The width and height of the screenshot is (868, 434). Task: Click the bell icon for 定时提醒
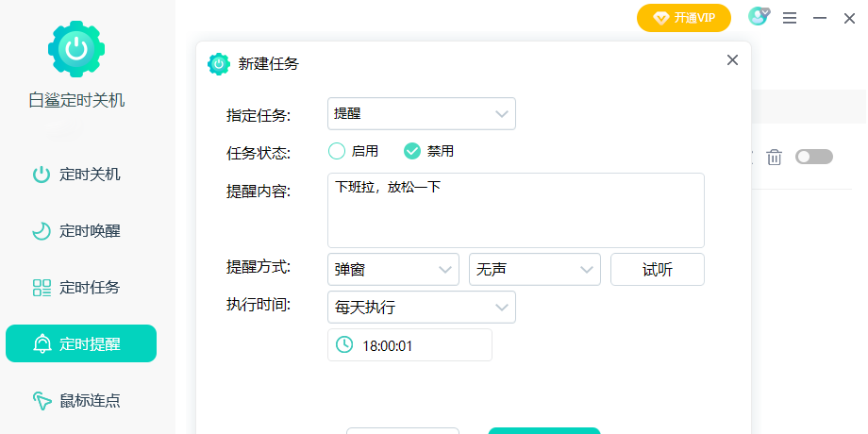42,344
